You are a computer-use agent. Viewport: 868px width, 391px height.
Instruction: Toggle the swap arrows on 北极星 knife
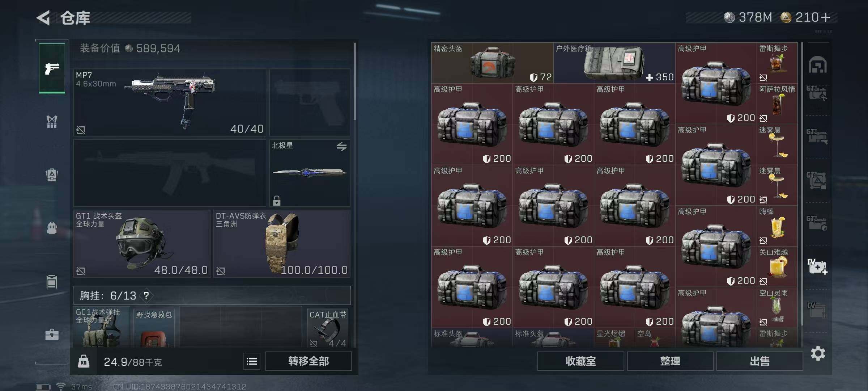click(x=341, y=146)
